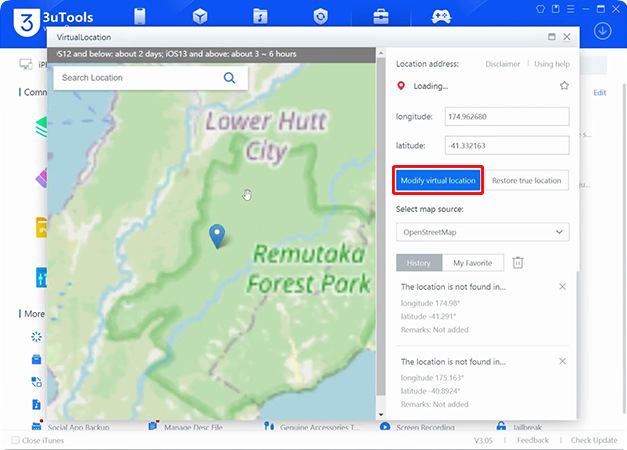The image size is (627, 450).
Task: Open the Flash and Jailbreak shield icon
Action: [320, 16]
